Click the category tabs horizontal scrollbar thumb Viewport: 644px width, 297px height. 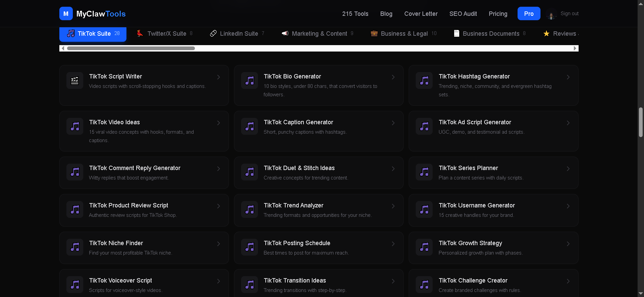[x=131, y=48]
